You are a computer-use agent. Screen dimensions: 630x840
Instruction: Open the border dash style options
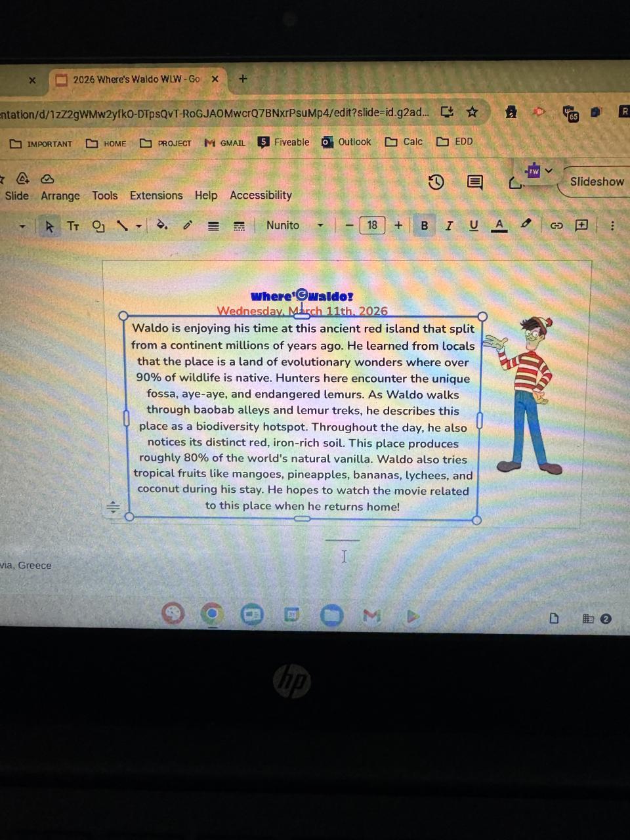240,226
